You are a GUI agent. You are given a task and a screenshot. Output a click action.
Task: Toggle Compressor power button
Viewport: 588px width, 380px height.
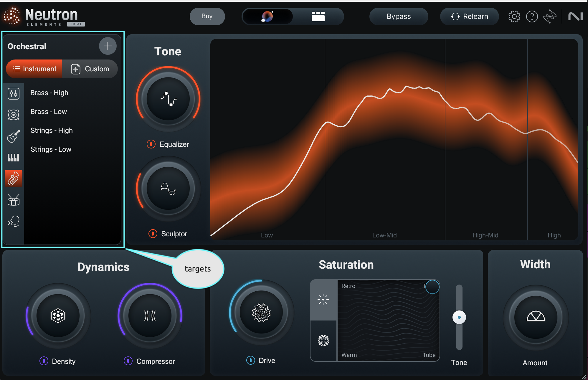pos(128,361)
